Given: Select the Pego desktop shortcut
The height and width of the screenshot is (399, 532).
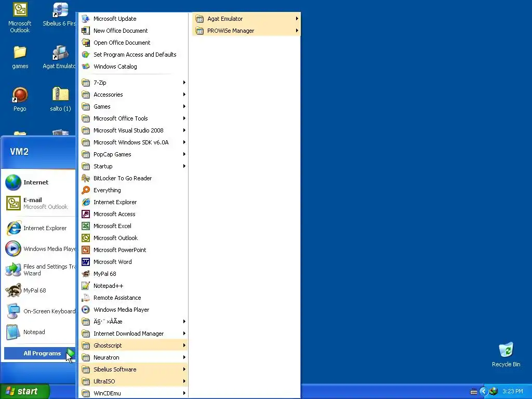Looking at the screenshot, I should point(20,99).
